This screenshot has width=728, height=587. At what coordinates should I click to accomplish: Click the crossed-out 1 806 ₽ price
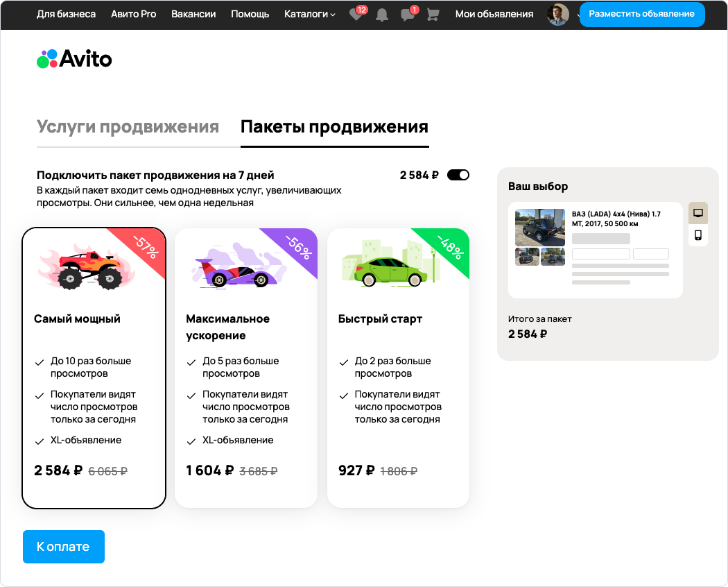[x=399, y=471]
